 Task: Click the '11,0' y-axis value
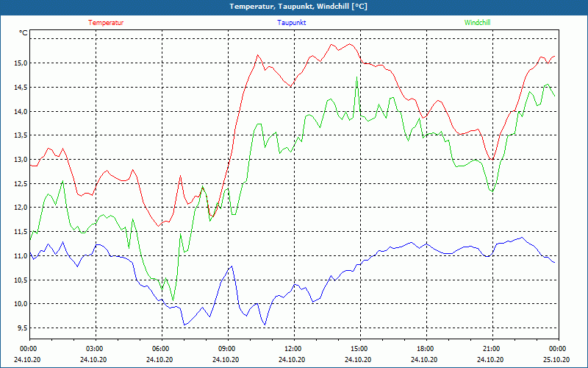click(21, 255)
